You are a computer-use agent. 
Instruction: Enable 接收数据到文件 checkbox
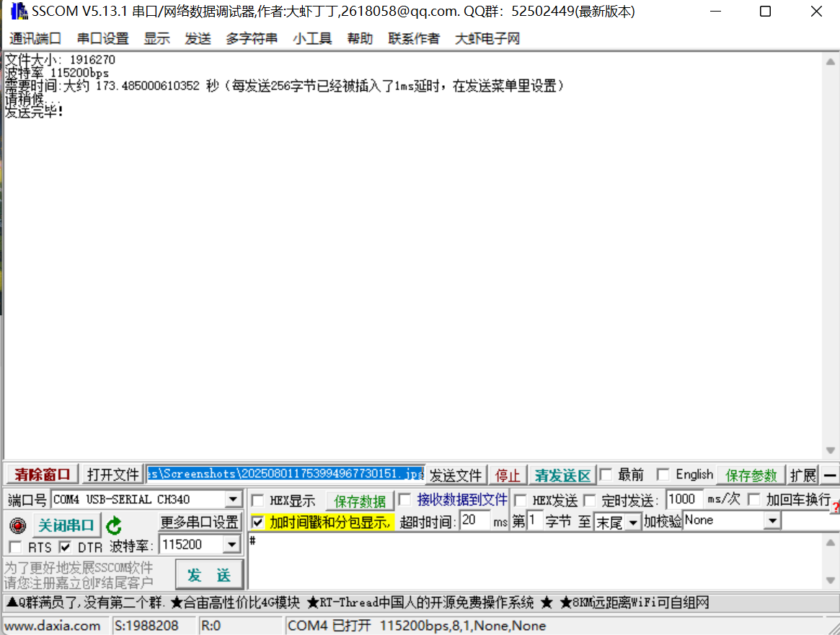[405, 500]
